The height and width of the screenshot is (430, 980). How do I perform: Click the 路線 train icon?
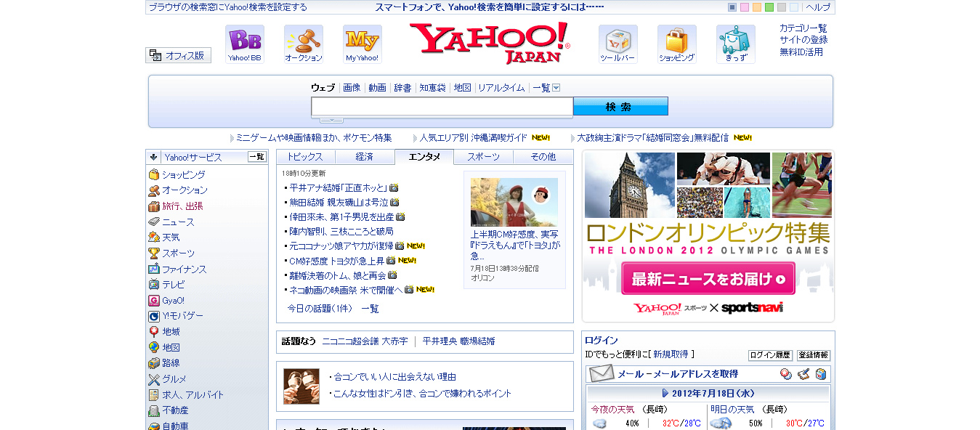click(154, 363)
